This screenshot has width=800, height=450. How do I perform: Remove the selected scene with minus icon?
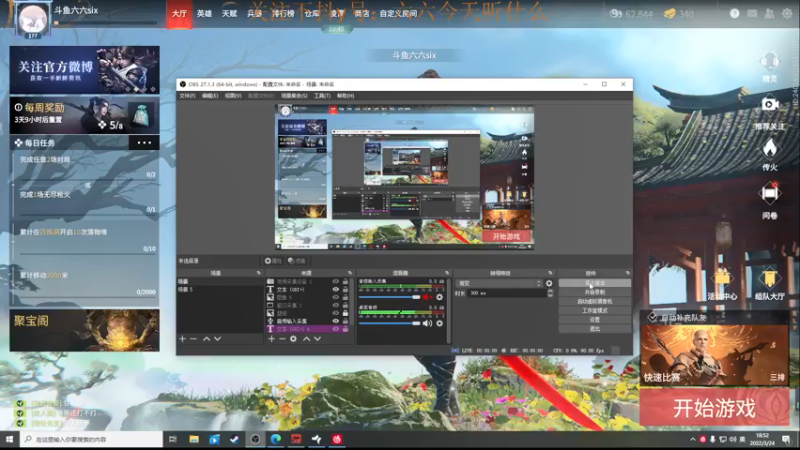click(193, 339)
